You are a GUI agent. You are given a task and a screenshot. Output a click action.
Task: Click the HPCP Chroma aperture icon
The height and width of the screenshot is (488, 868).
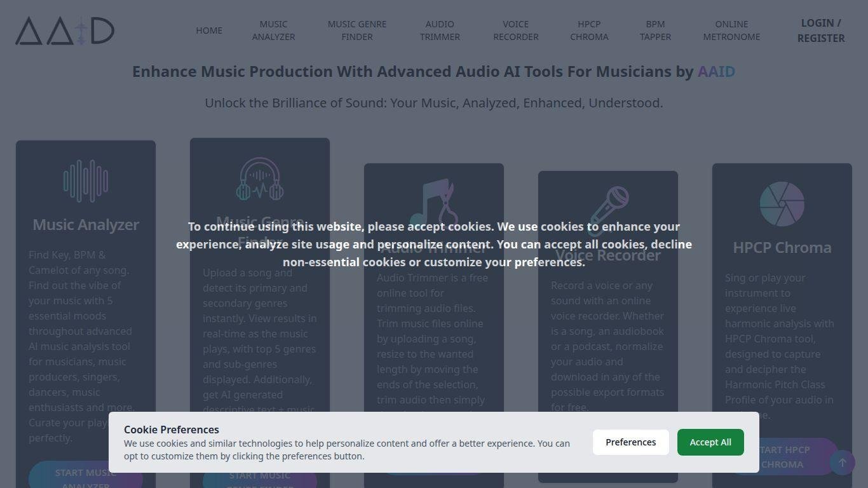(x=782, y=204)
